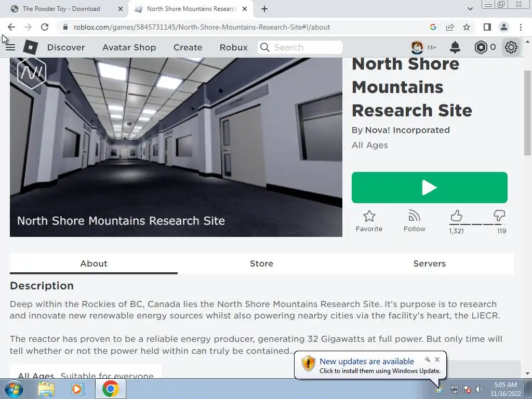This screenshot has width=532, height=399.
Task: Click the page vertical scrollbar
Action: pos(527,112)
